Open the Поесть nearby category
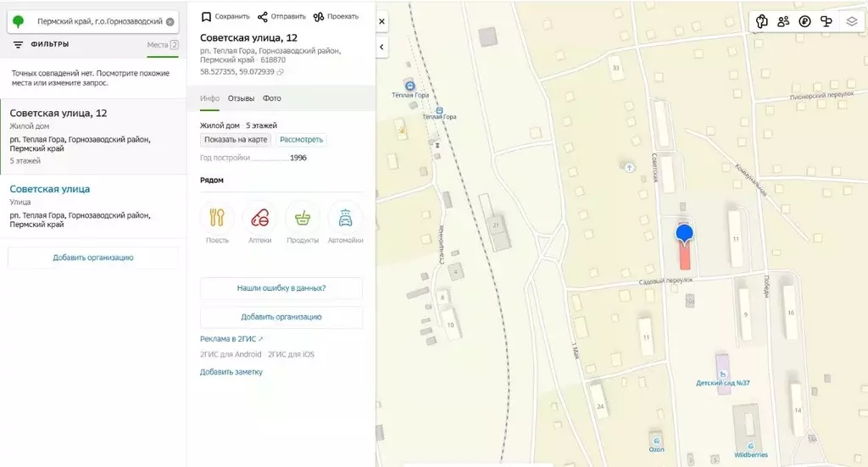This screenshot has width=868, height=467. 217,218
